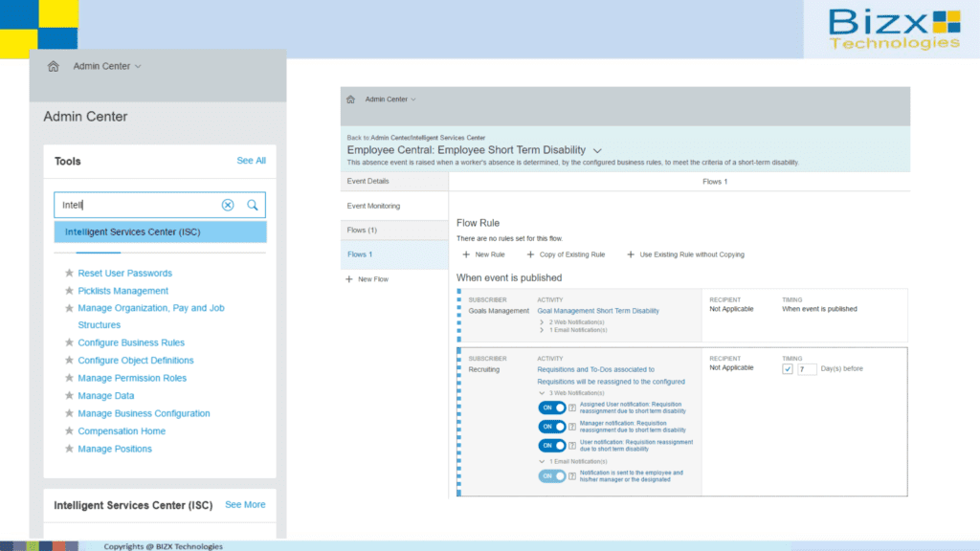Screen dimensions: 980x551
Task: Open Reset User Passwords link
Action: point(125,273)
